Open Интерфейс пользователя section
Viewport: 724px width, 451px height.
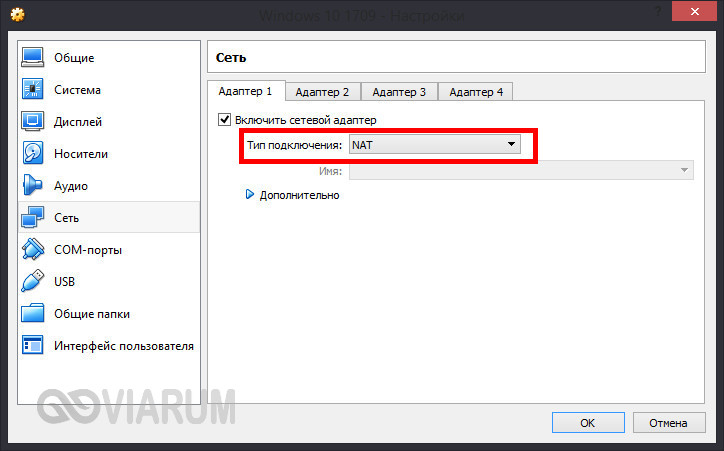tap(124, 346)
